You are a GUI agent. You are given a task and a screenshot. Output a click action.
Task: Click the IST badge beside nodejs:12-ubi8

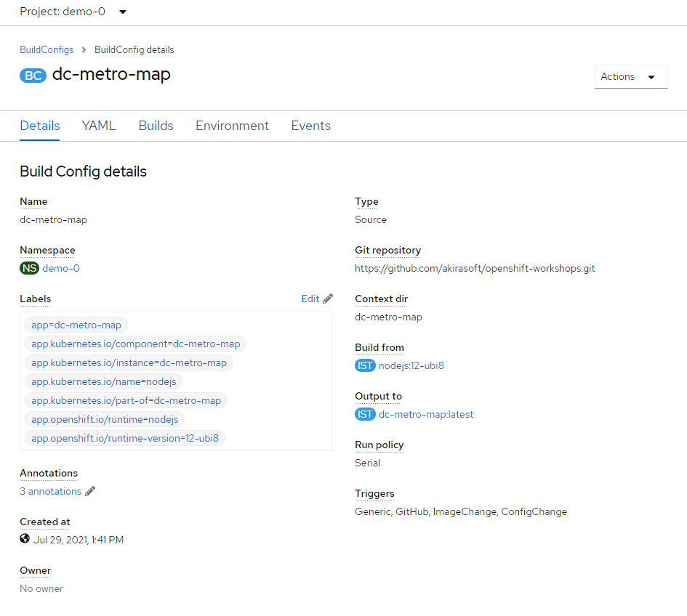click(x=365, y=365)
